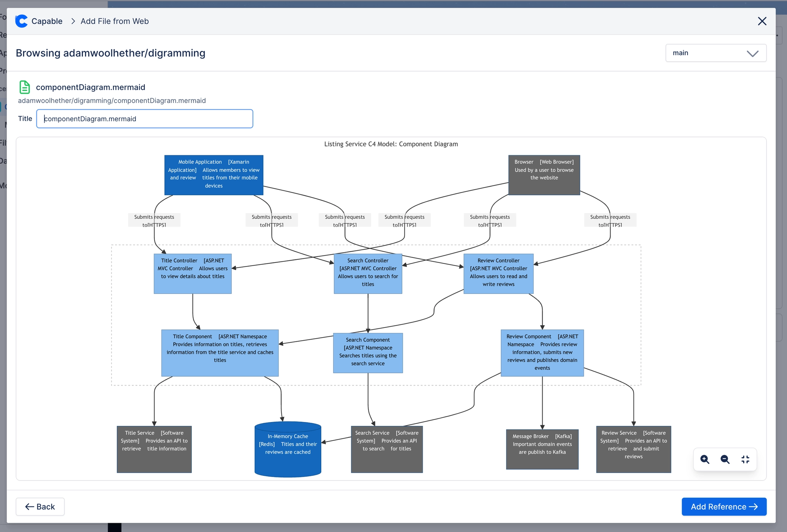Click the collapse fullscreen diagram icon

745,459
